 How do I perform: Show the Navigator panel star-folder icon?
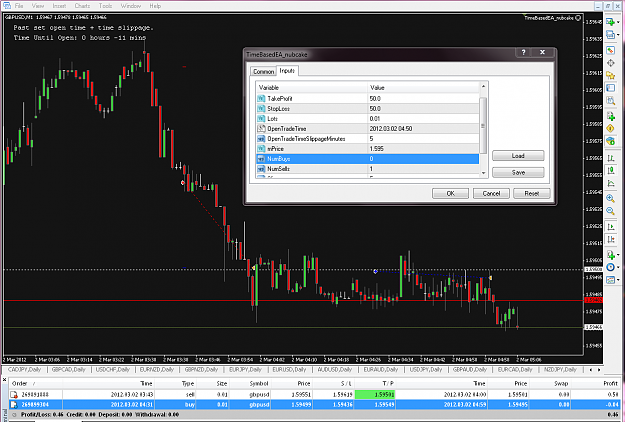tap(610, 75)
